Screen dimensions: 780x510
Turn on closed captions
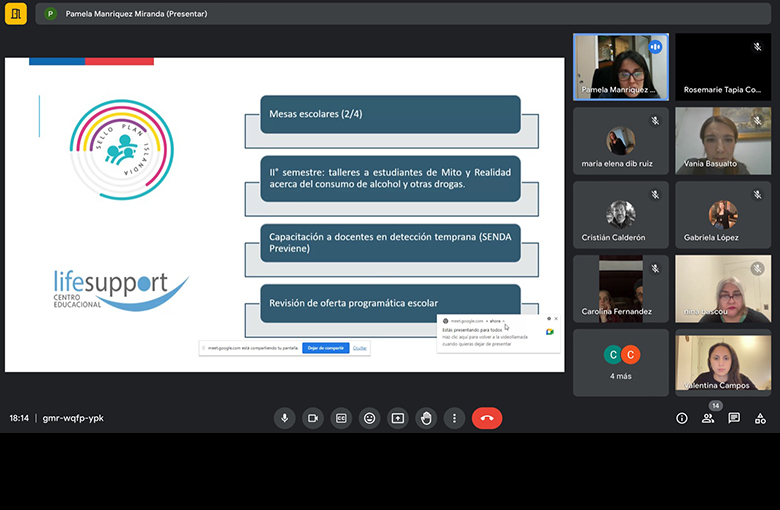[x=341, y=418]
